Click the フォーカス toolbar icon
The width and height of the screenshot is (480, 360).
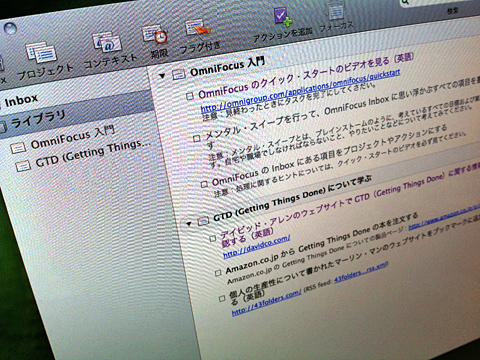pos(336,11)
